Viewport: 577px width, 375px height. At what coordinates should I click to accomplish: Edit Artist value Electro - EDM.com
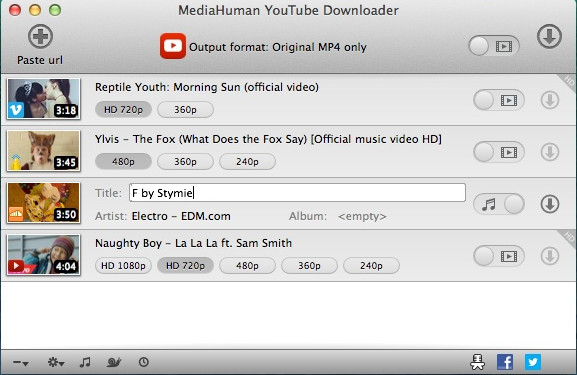click(x=181, y=216)
